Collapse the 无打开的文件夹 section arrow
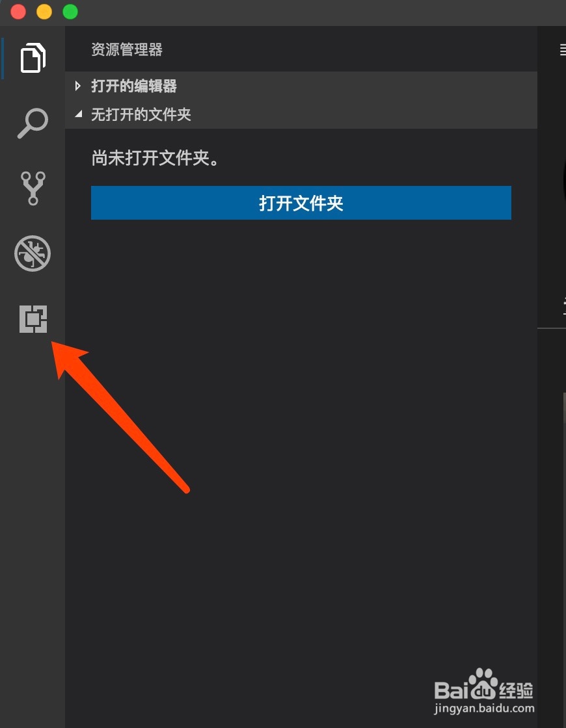 click(x=79, y=114)
